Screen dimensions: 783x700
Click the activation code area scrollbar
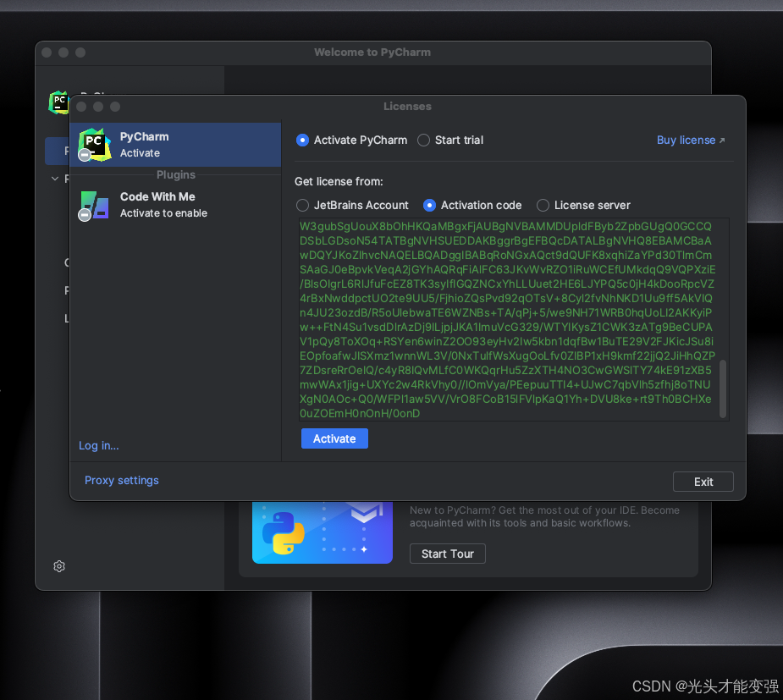pyautogui.click(x=723, y=389)
